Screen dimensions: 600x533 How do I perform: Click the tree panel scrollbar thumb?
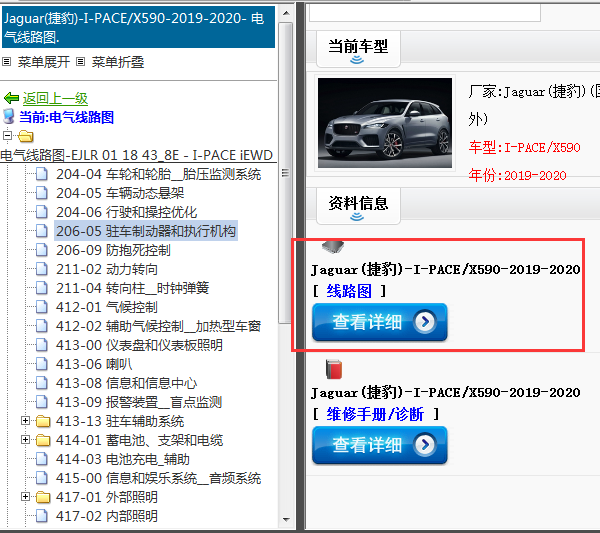click(x=285, y=173)
